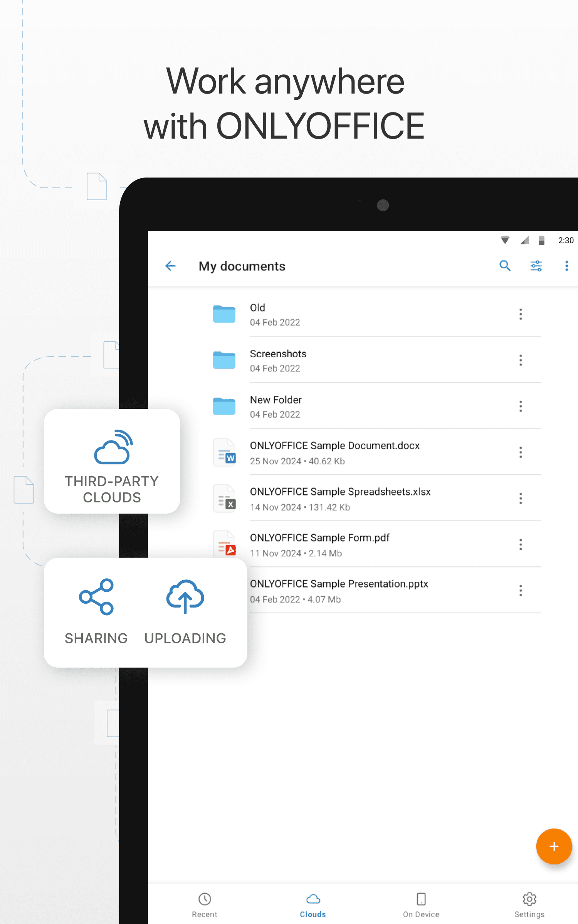578x924 pixels.
Task: Go to the On Device tab
Action: click(421, 904)
